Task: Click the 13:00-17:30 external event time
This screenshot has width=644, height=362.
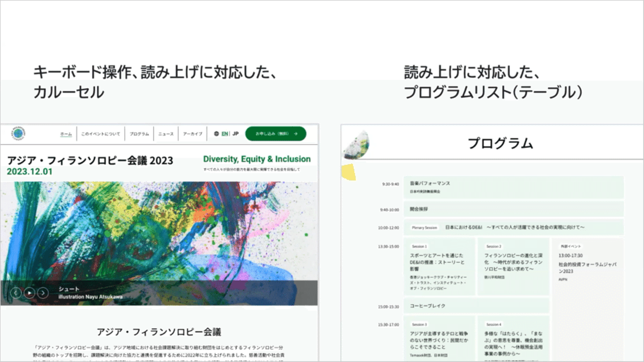Action: click(x=571, y=256)
